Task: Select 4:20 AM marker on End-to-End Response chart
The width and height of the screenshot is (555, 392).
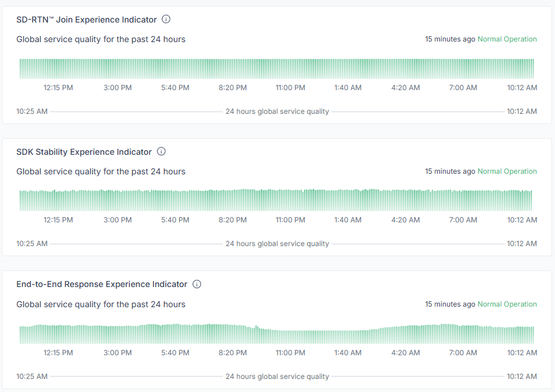Action: (406, 353)
